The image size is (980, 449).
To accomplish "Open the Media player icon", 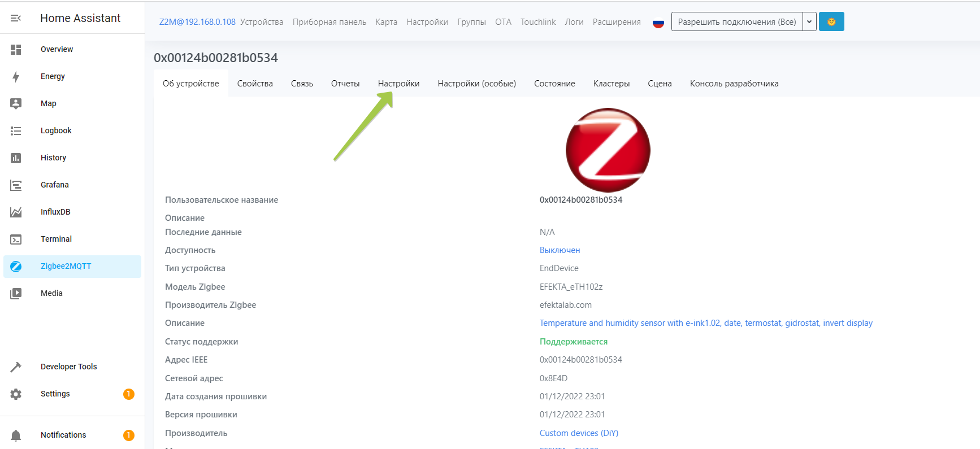I will tap(16, 293).
